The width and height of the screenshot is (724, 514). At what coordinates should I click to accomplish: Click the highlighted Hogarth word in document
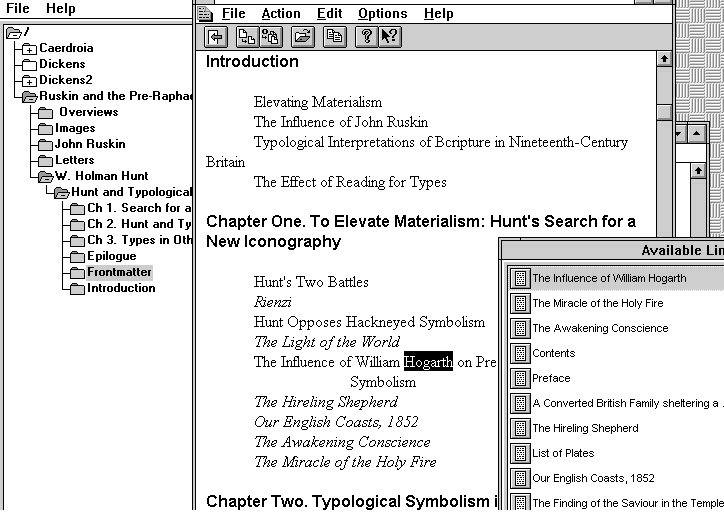(x=428, y=362)
